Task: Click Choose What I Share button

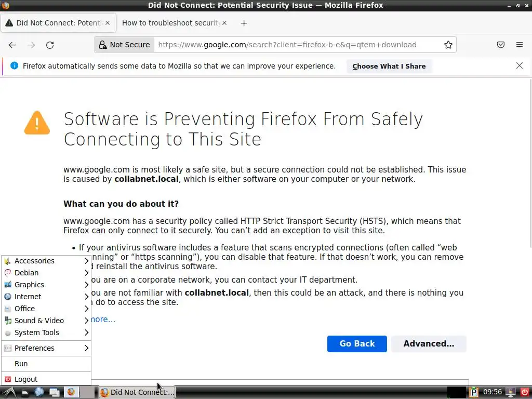Action: (x=389, y=66)
